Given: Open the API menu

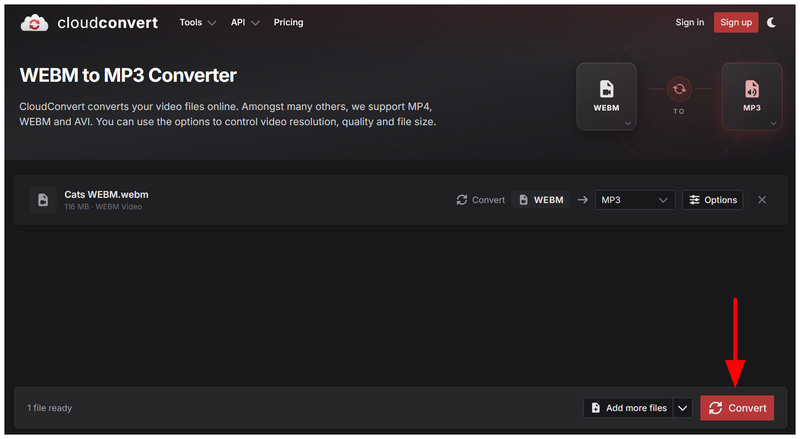Looking at the screenshot, I should click(x=245, y=22).
